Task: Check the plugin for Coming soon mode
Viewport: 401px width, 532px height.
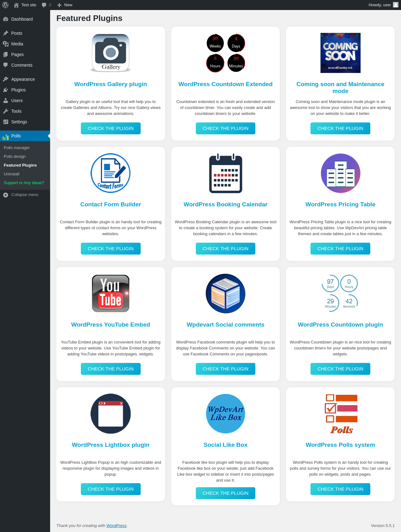Action: (x=340, y=128)
